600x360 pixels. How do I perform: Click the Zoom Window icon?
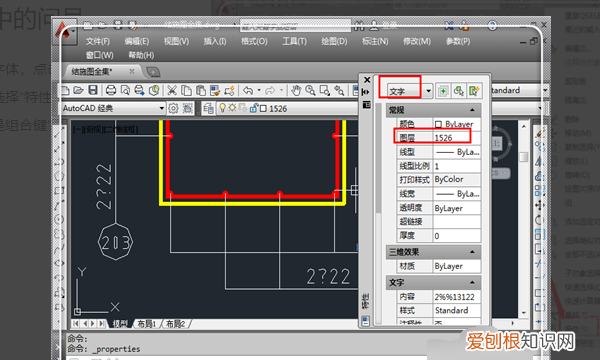(x=324, y=91)
